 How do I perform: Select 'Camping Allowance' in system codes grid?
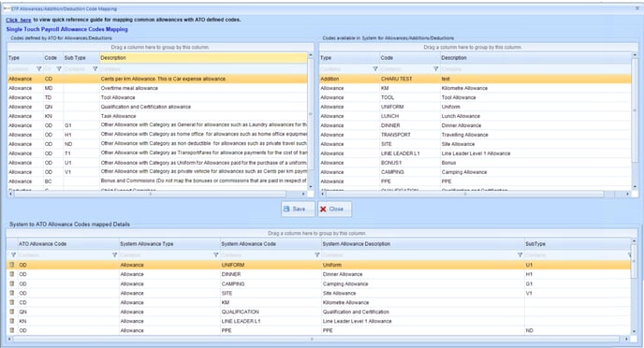click(476, 172)
